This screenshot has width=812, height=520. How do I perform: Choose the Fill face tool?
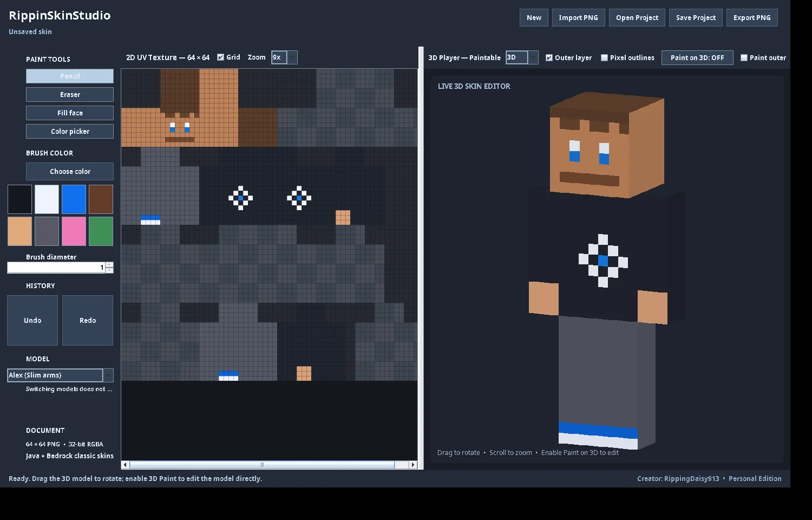click(70, 113)
